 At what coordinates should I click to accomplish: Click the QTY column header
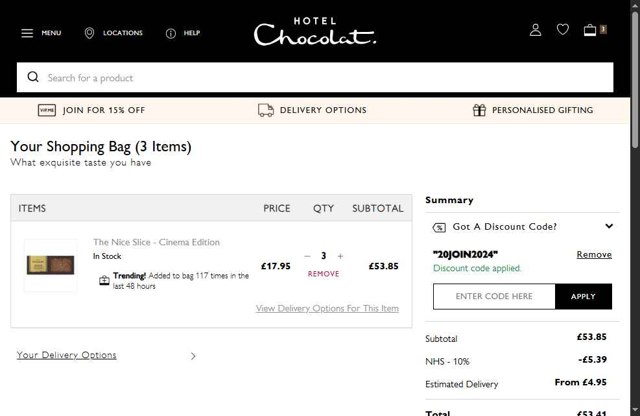point(323,209)
